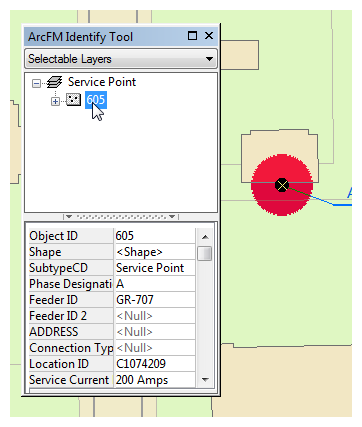Click the attribute grid scroll down arrow
Image resolution: width=362 pixels, height=427 pixels.
click(205, 380)
